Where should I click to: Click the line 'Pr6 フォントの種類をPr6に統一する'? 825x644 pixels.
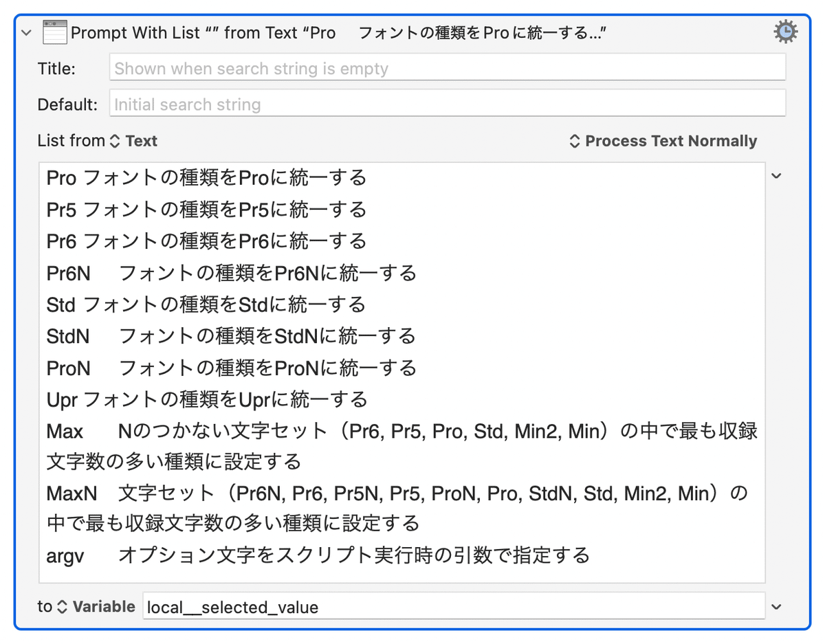(206, 241)
